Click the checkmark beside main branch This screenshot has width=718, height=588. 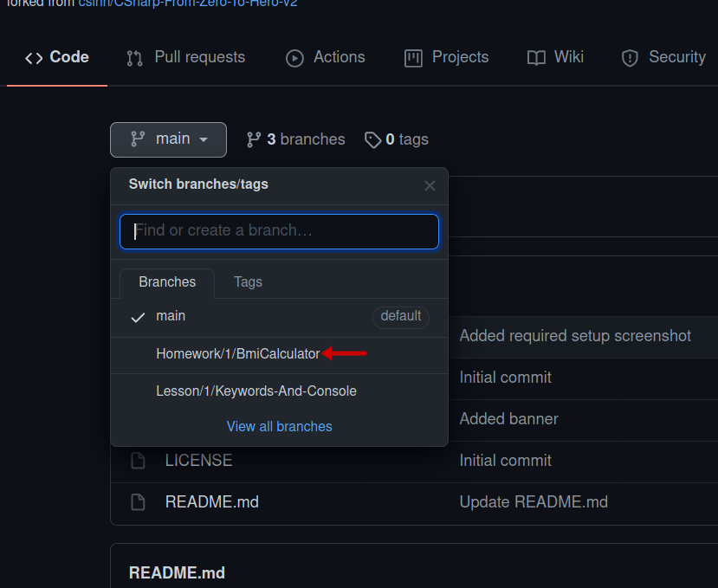coord(138,317)
